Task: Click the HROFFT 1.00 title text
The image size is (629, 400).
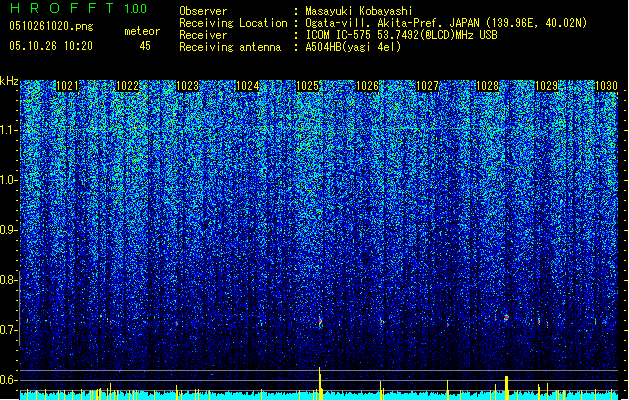Action: [79, 8]
